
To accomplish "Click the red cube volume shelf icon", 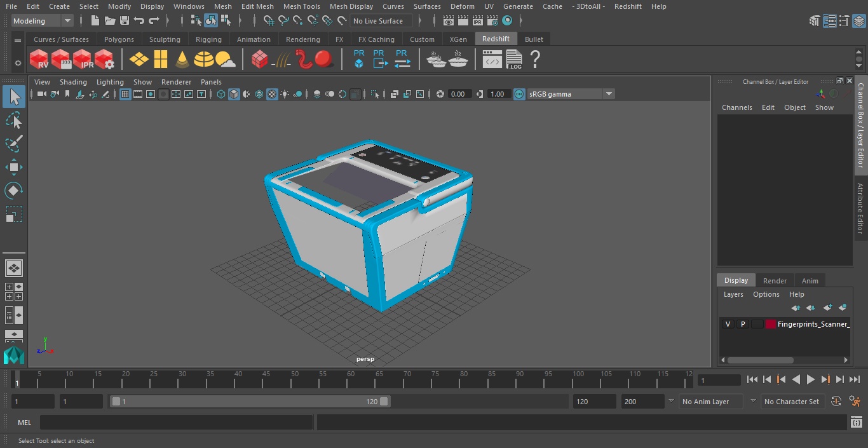I will [x=260, y=60].
